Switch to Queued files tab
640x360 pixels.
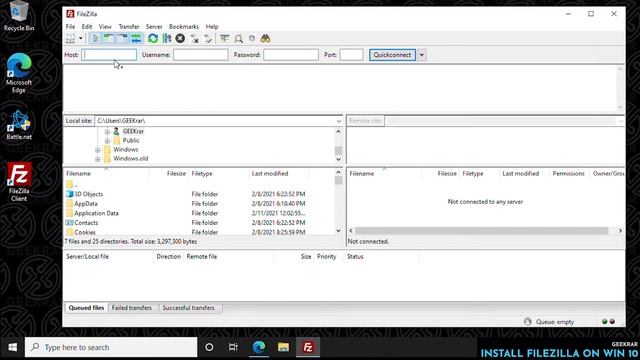coord(86,308)
